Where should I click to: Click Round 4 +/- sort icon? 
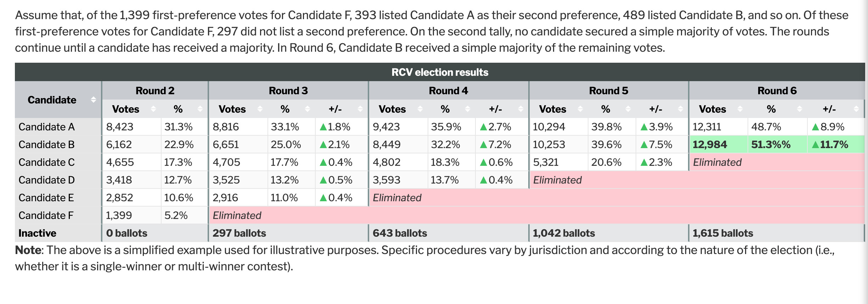pos(521,109)
